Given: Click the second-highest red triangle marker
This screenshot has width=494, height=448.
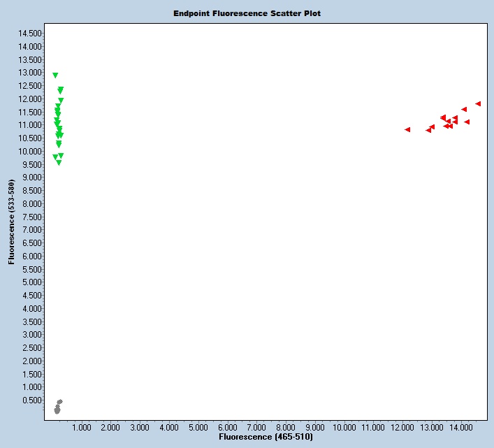Looking at the screenshot, I should click(x=464, y=110).
